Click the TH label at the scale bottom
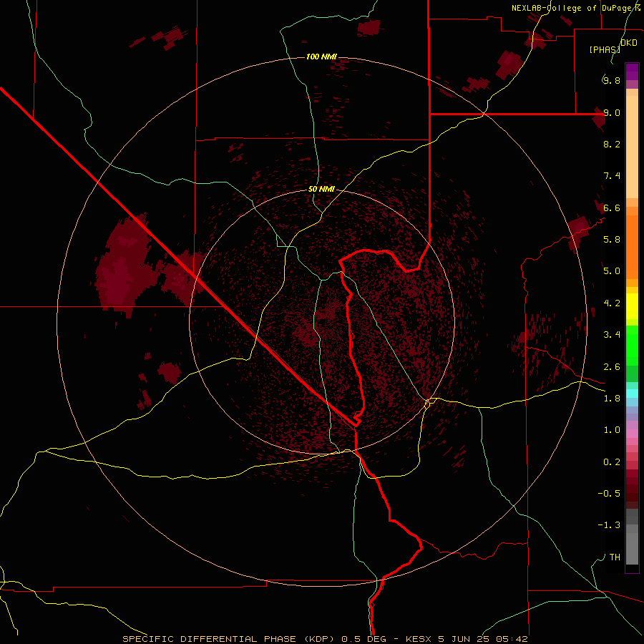 615,557
